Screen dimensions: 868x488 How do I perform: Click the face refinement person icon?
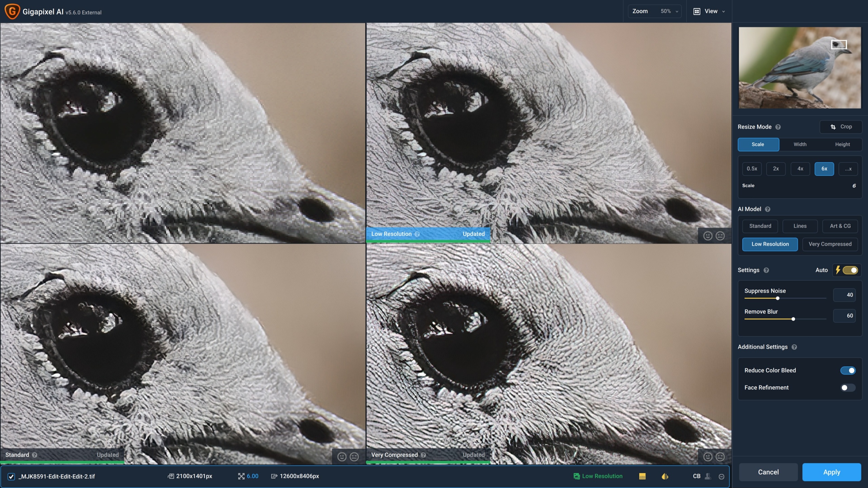708,476
